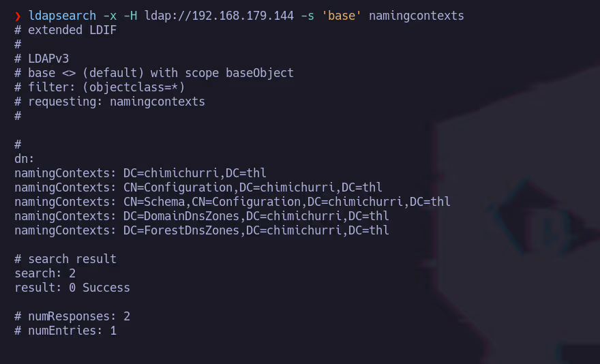Click the DomainDnsZones naming context line
Screen dimensions: 600x364
(202, 216)
